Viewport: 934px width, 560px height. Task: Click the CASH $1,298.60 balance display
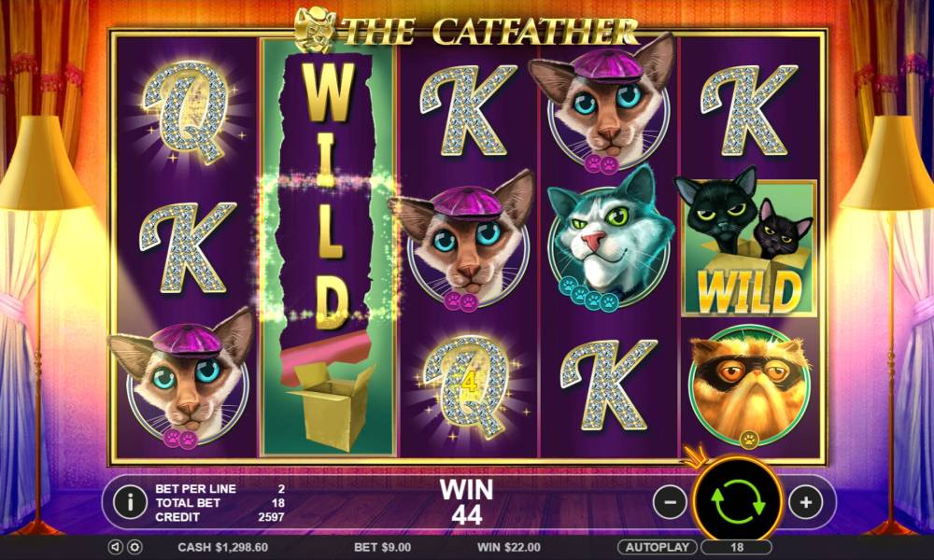click(x=223, y=547)
